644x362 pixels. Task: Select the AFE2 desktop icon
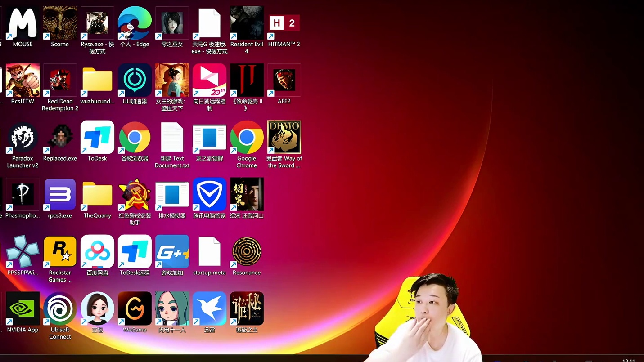click(x=284, y=80)
